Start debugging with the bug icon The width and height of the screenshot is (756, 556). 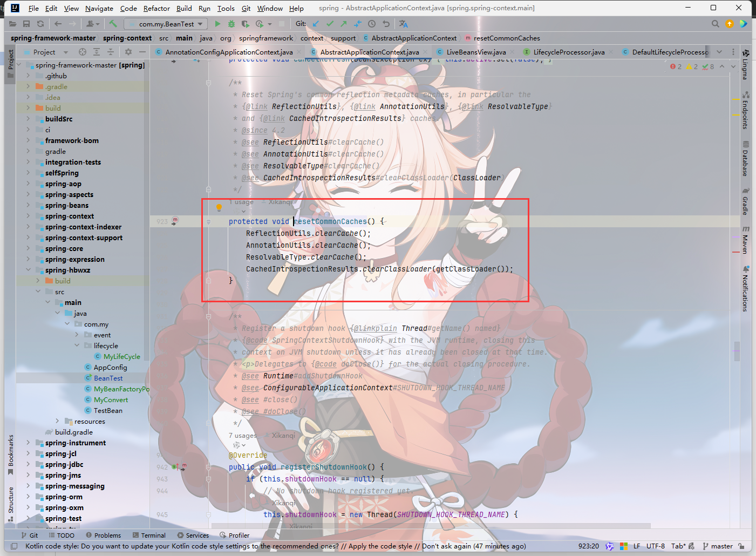coord(231,24)
